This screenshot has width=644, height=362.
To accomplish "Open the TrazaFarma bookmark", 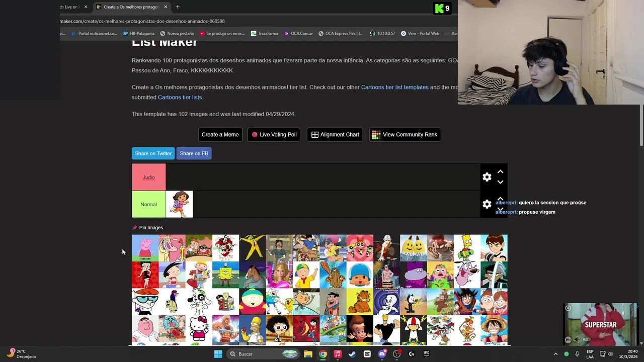I will click(264, 34).
